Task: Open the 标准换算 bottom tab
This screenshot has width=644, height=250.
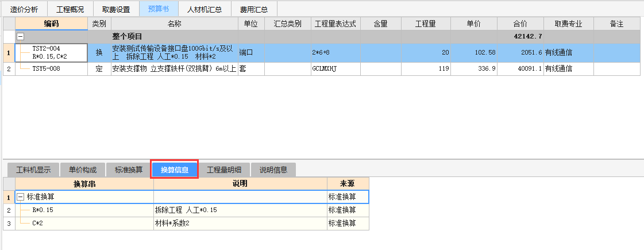Action: [129, 170]
